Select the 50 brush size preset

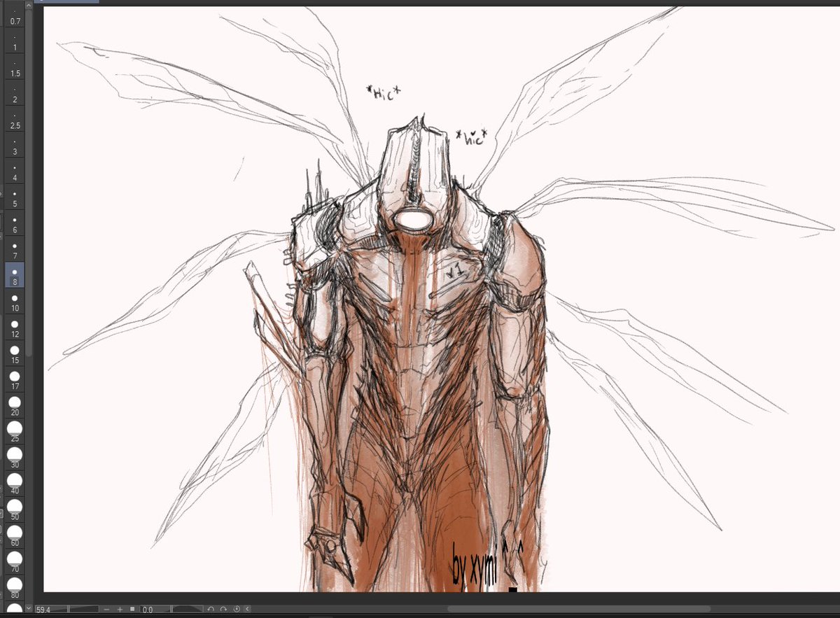click(15, 508)
